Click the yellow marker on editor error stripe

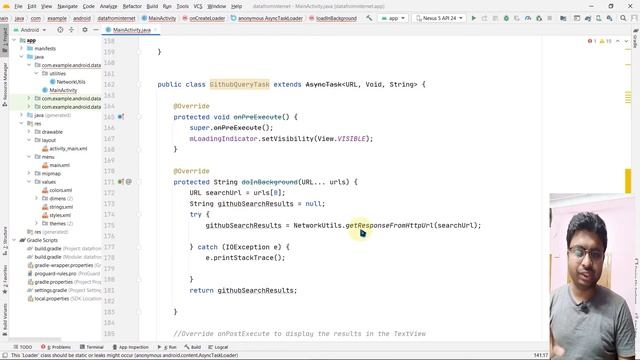tap(628, 180)
